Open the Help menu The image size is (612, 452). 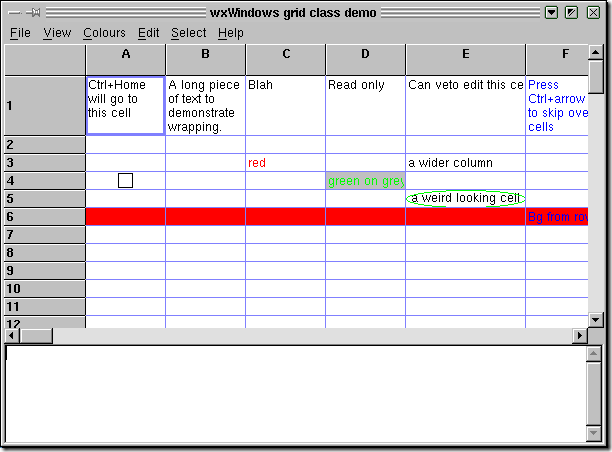pyautogui.click(x=231, y=33)
